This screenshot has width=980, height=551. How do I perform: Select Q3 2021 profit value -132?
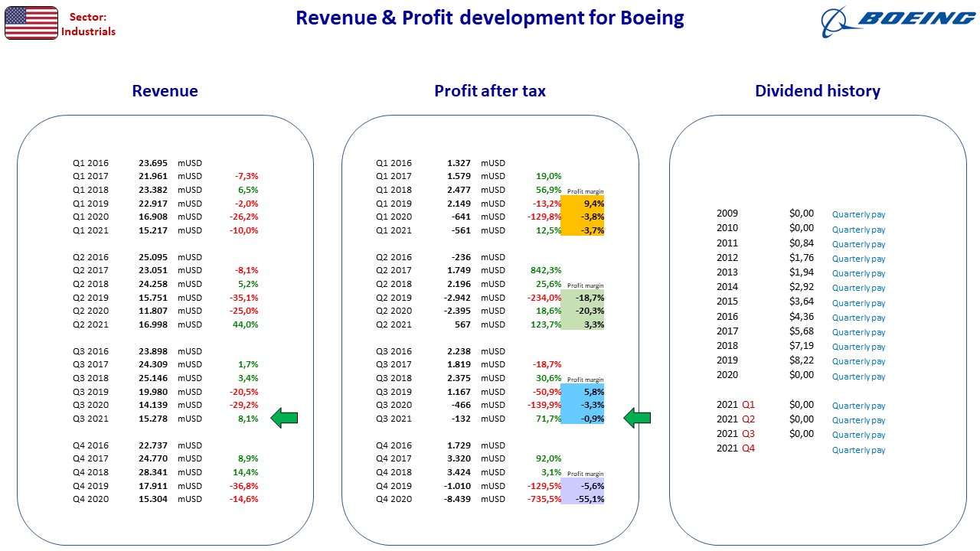[461, 419]
